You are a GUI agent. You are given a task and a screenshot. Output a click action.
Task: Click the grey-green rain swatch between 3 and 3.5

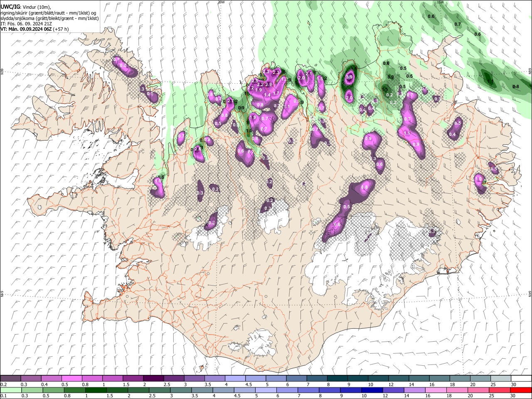pyautogui.click(x=181, y=390)
